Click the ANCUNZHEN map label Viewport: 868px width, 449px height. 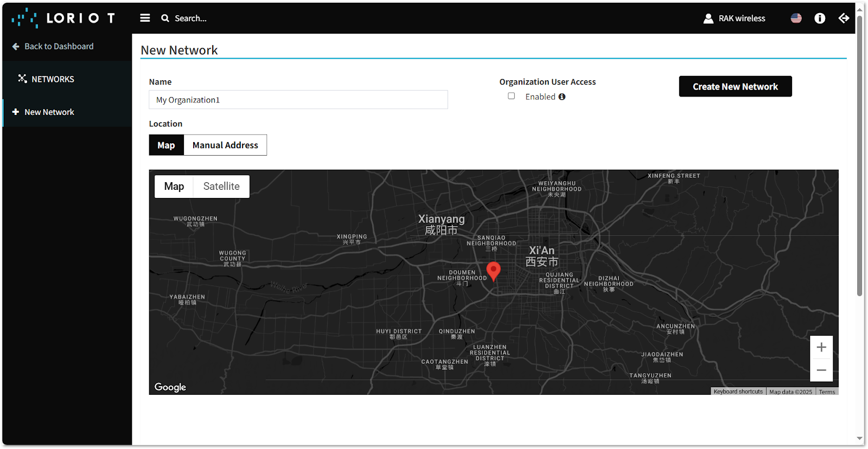pos(675,329)
